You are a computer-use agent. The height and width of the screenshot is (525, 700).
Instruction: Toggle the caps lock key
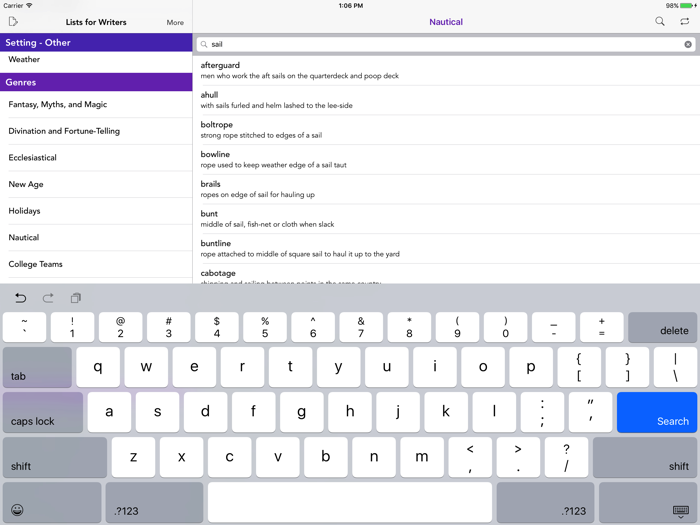[43, 412]
